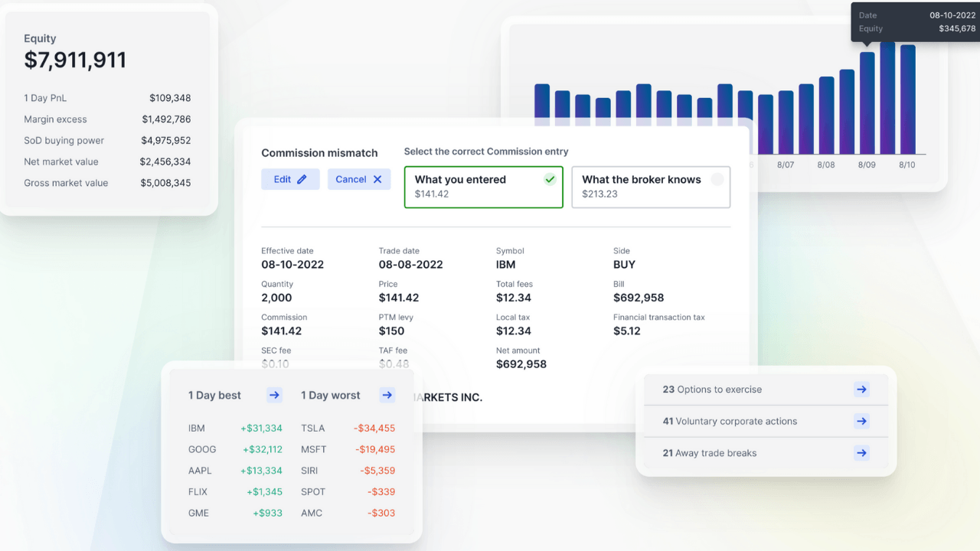This screenshot has width=980, height=551.
Task: Click arrow next to Away trade breaks
Action: [861, 453]
